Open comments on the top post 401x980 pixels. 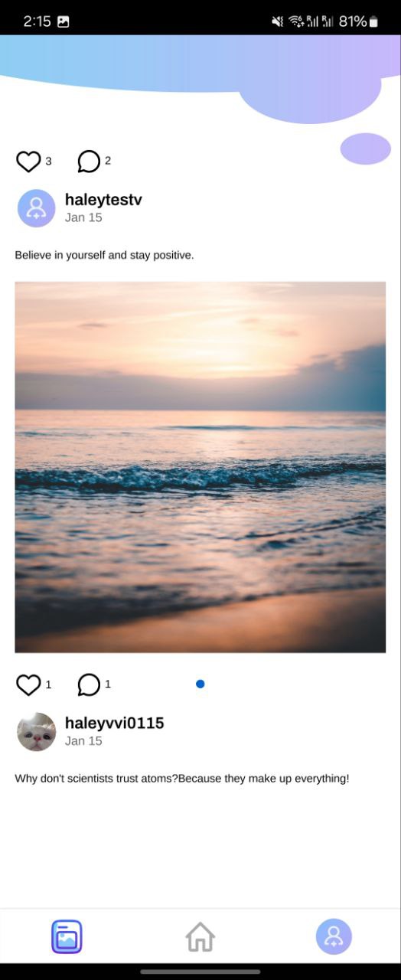(89, 162)
